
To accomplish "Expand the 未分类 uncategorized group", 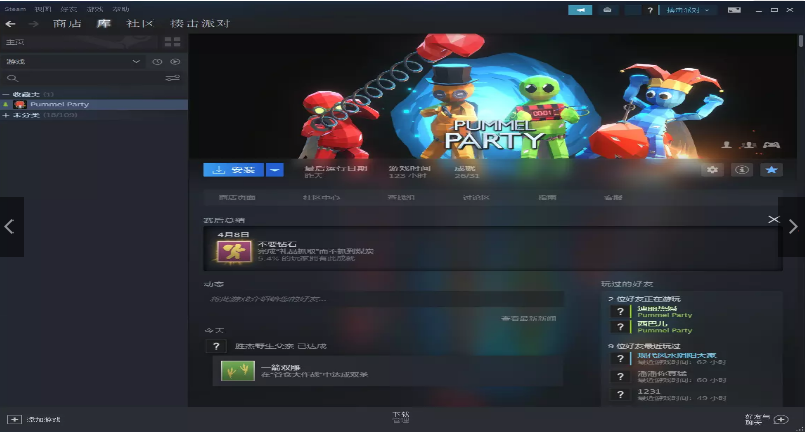I will [6, 116].
